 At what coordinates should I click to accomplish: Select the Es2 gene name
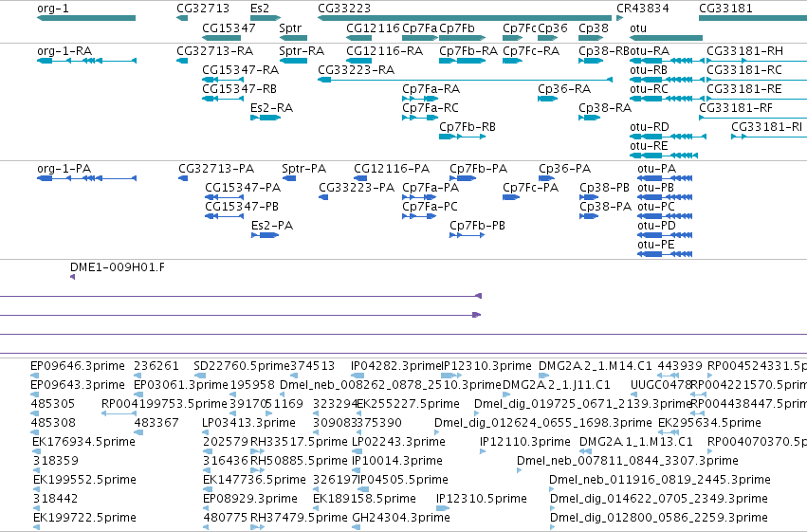[x=260, y=9]
